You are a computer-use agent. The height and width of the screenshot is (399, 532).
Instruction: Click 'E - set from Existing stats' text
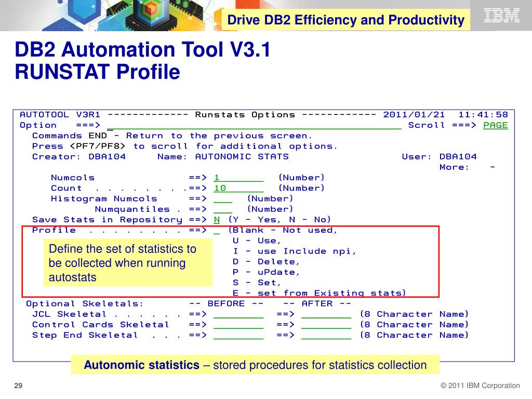320,293
